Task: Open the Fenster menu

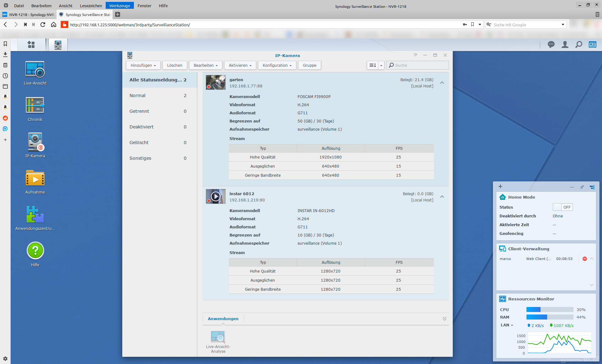Action: (x=144, y=6)
